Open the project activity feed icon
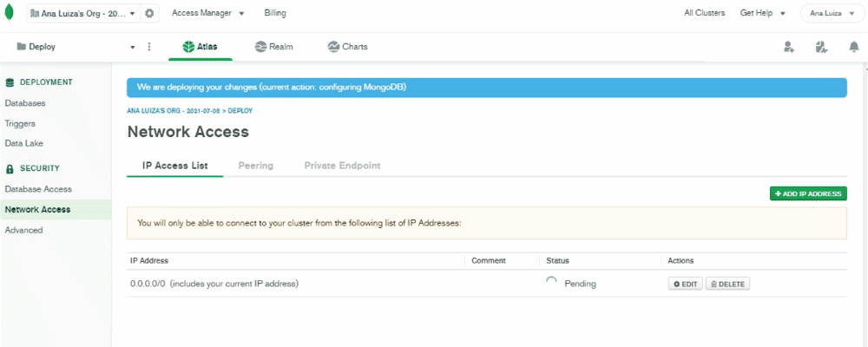This screenshot has width=868, height=347. [821, 47]
